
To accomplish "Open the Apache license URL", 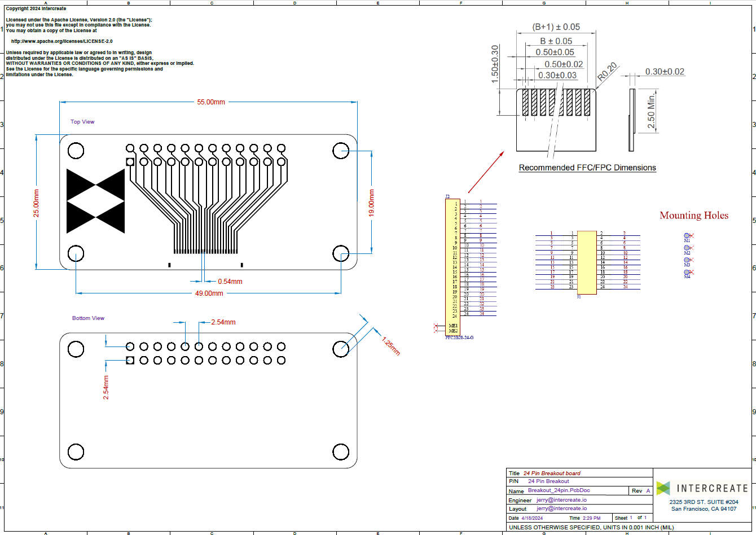I will tap(61, 41).
